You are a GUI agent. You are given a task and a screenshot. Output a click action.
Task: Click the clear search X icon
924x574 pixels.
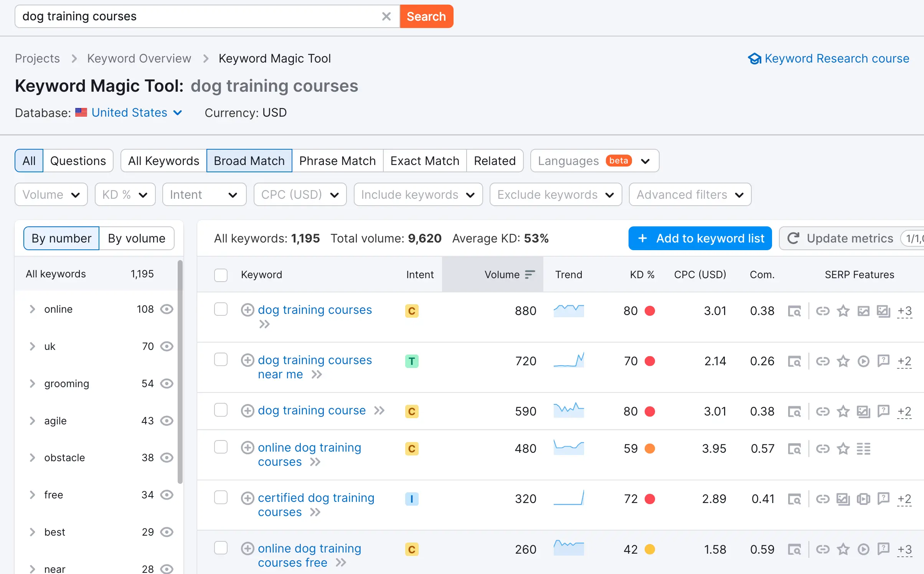point(386,16)
